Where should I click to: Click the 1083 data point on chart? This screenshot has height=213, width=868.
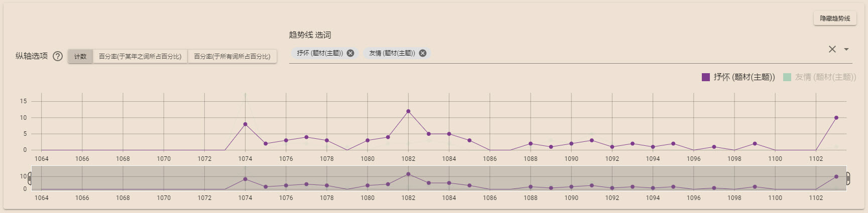tap(429, 134)
